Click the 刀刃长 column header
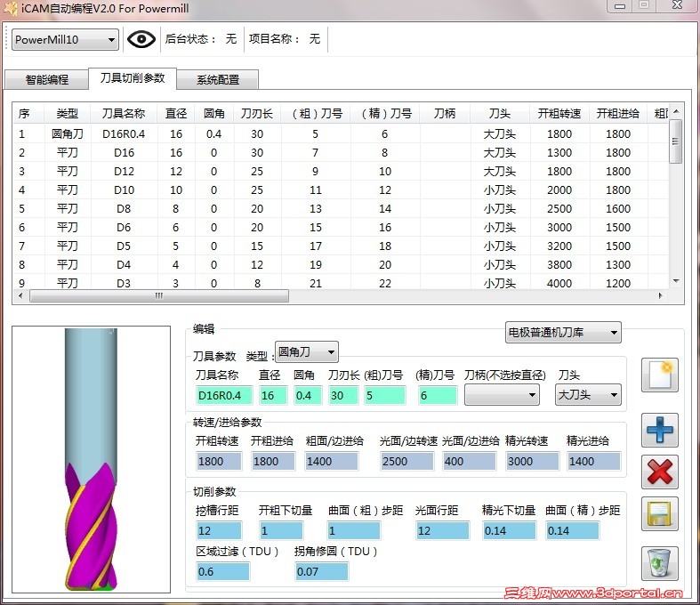Viewport: 700px width, 605px height. click(257, 113)
